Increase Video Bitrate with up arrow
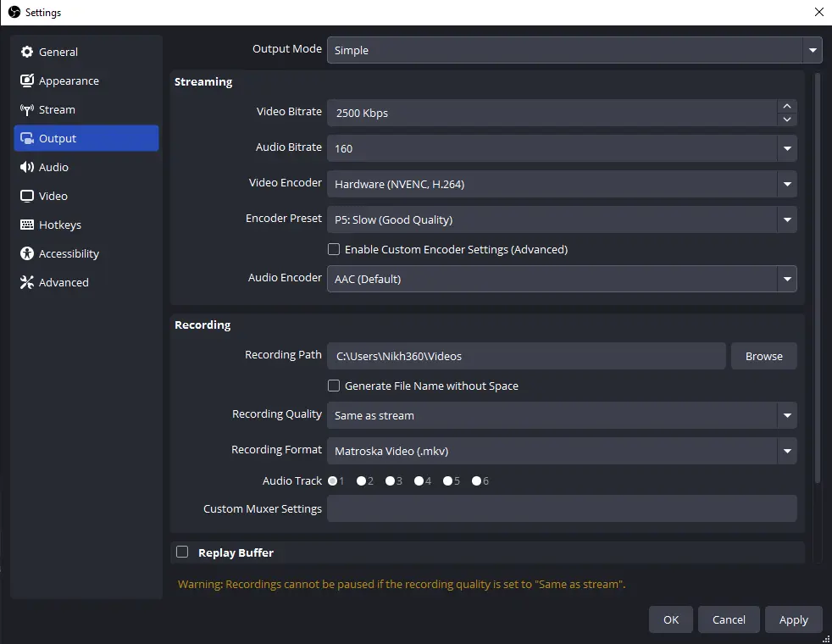The width and height of the screenshot is (832, 644). coord(787,106)
